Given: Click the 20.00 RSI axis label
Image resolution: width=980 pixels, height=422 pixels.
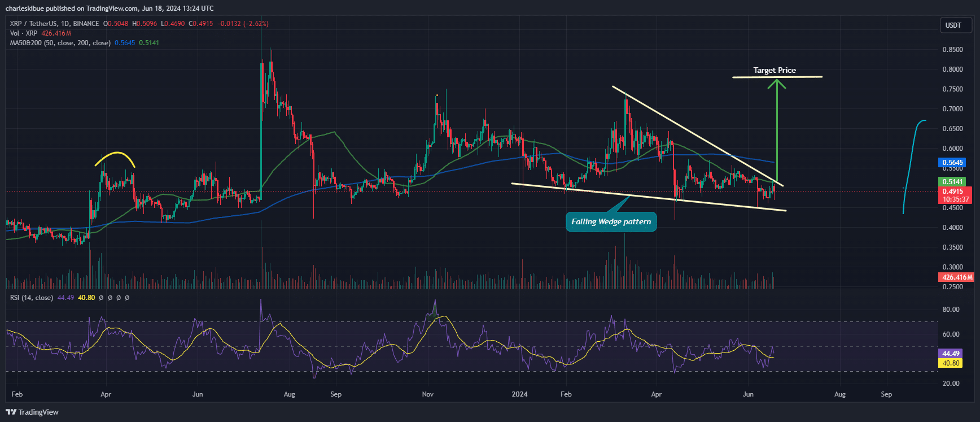Looking at the screenshot, I should tap(951, 384).
